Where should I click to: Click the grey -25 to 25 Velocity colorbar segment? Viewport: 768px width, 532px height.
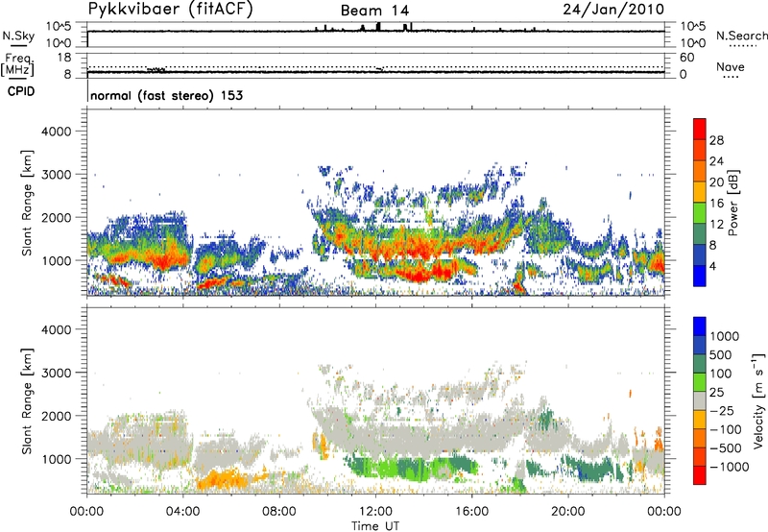700,400
